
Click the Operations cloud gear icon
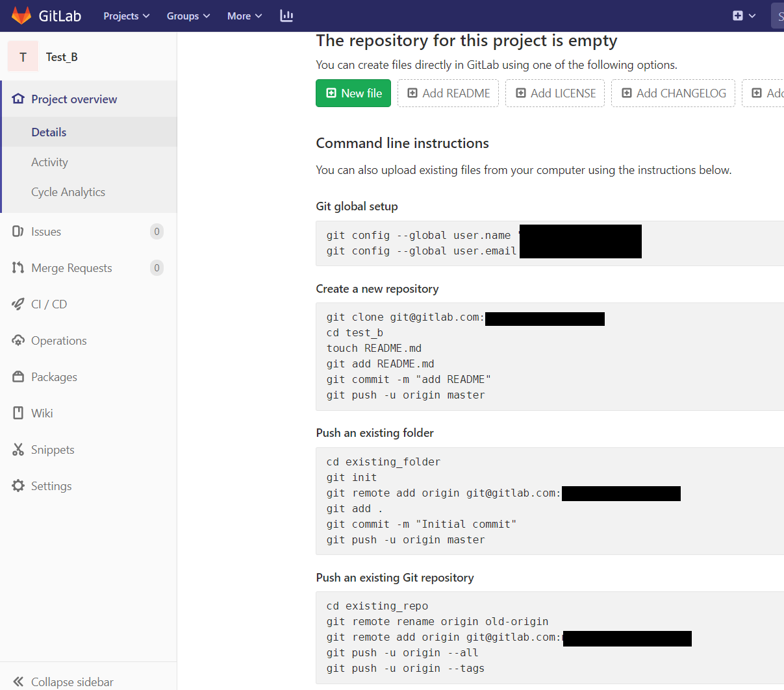(18, 341)
